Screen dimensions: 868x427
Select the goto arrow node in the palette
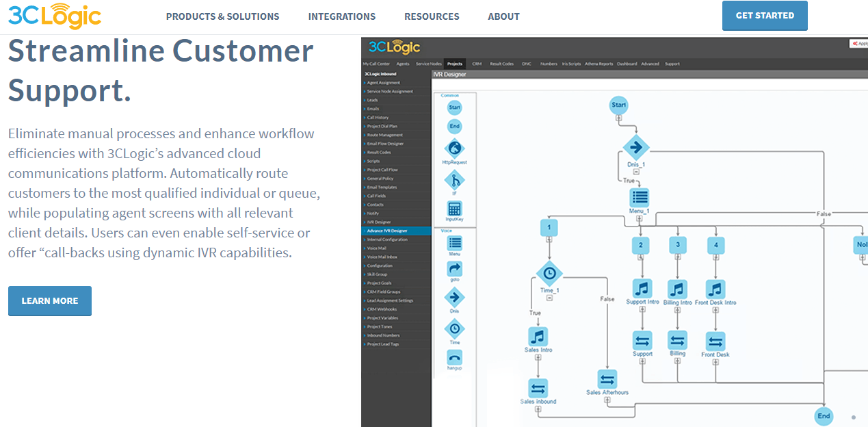coord(454,269)
